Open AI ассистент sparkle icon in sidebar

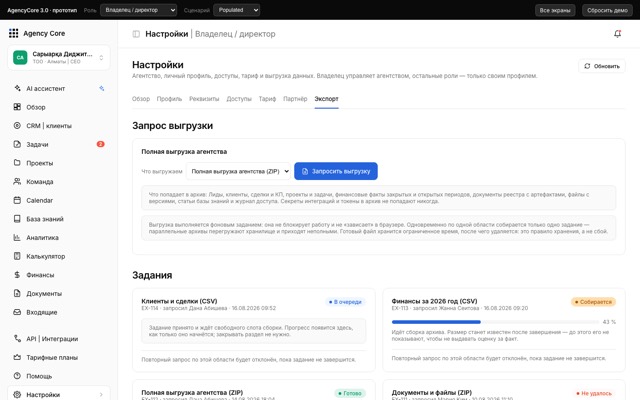pos(17,88)
